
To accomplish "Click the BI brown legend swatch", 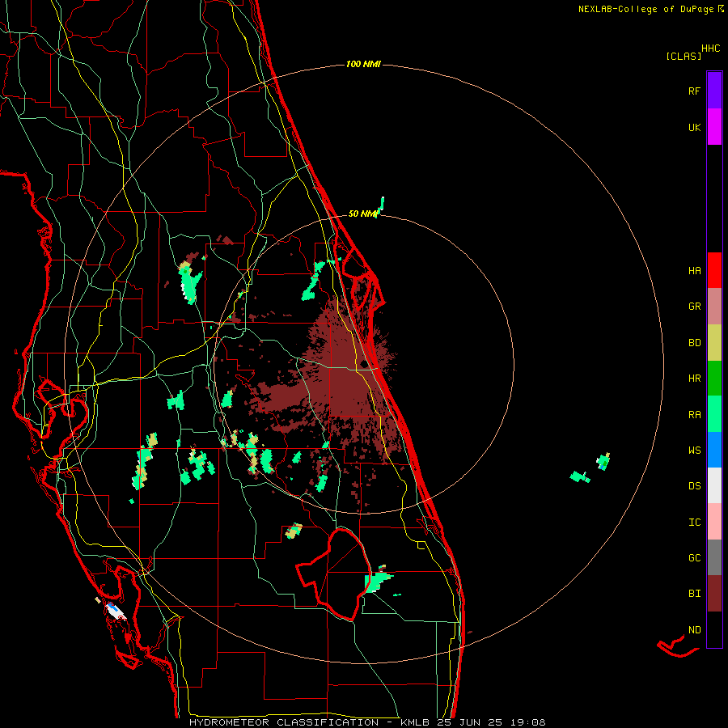I will pyautogui.click(x=714, y=594).
